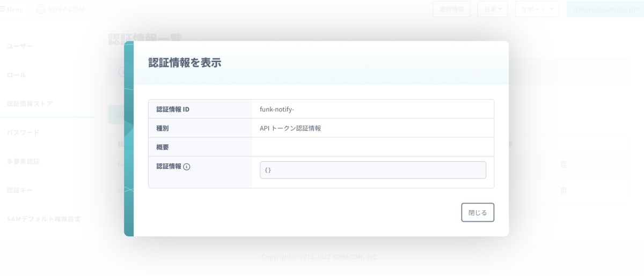Go to 認証キー in the sidebar
Screen dimensions: 644x276
pyautogui.click(x=20, y=190)
